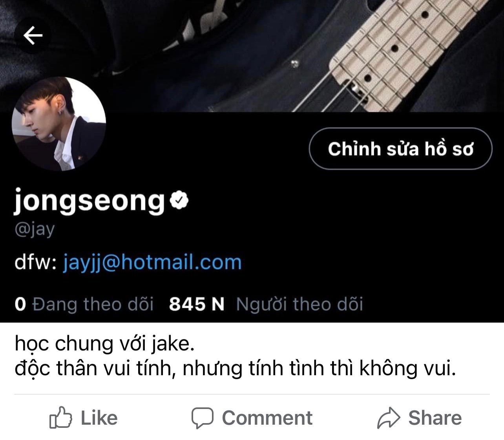Image resolution: width=504 pixels, height=440 pixels.
Task: Select the @jay username handle
Action: click(35, 230)
